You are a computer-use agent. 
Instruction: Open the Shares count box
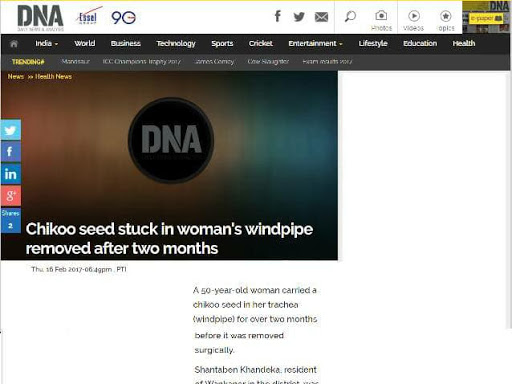click(11, 220)
